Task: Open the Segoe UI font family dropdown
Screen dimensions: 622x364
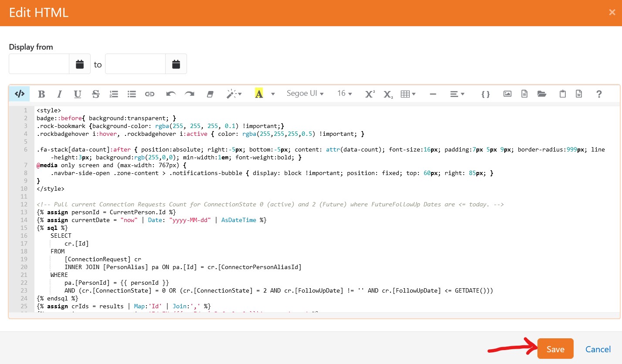Action: click(305, 94)
